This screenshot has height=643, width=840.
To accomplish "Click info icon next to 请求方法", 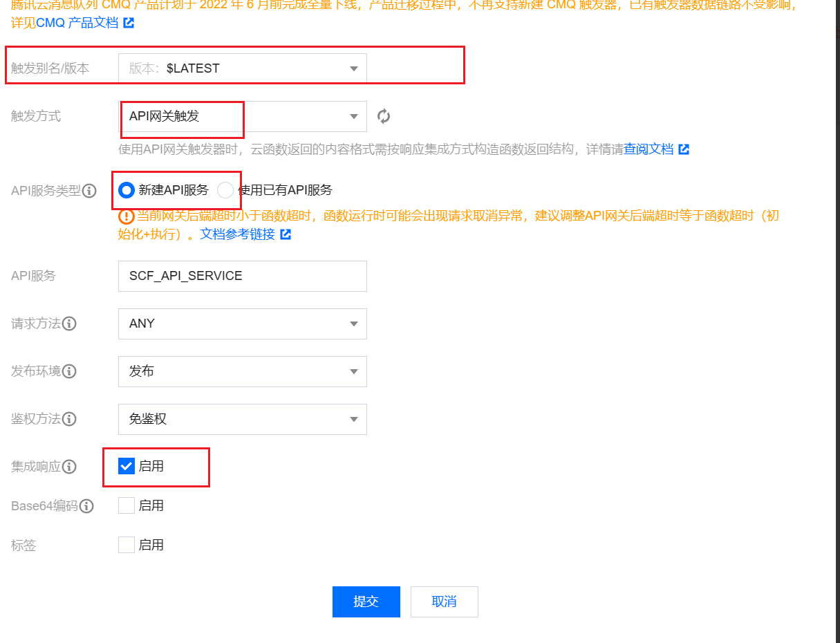I will coord(69,324).
